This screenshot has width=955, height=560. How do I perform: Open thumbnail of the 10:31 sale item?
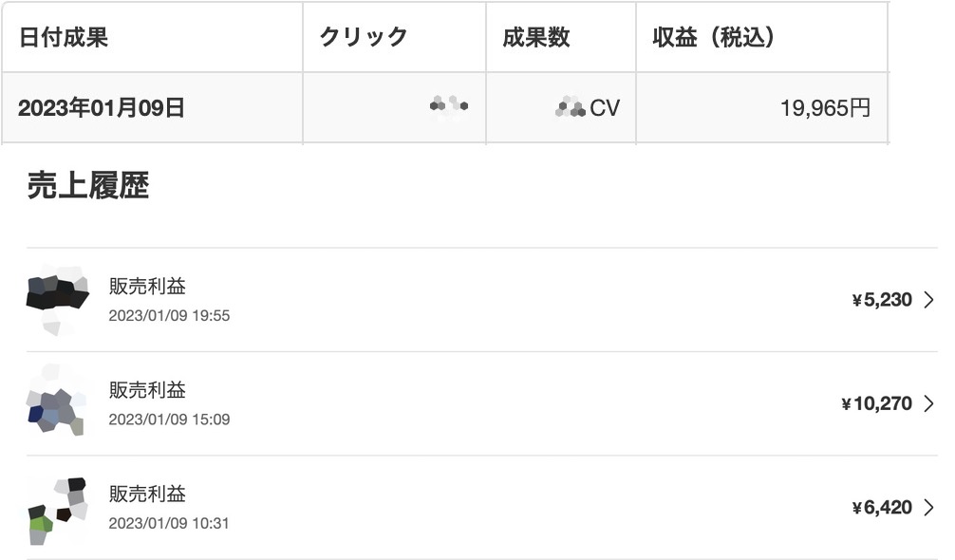point(58,511)
